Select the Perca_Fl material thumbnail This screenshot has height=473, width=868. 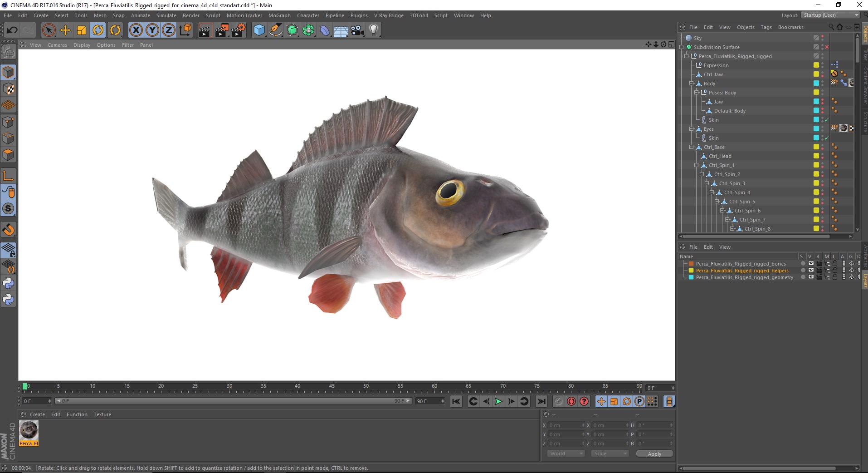click(x=29, y=434)
